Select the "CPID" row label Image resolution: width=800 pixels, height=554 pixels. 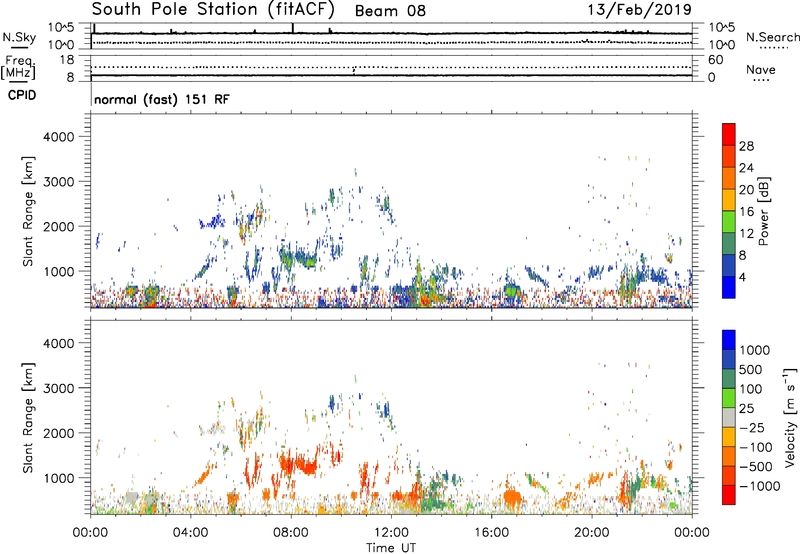pos(22,95)
